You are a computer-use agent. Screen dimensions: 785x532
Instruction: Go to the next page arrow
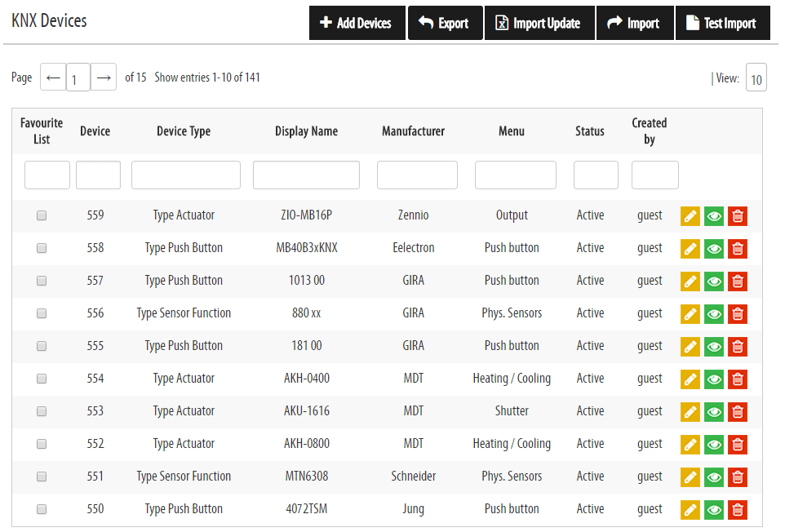[x=104, y=78]
